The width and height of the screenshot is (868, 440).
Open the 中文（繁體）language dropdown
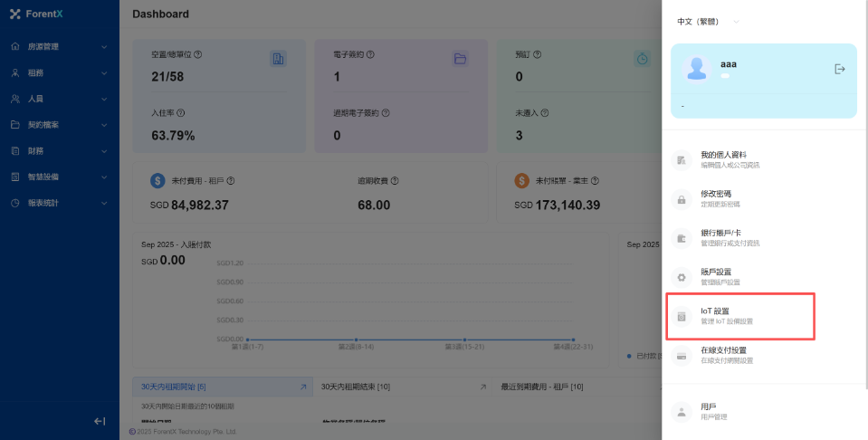[x=708, y=22]
